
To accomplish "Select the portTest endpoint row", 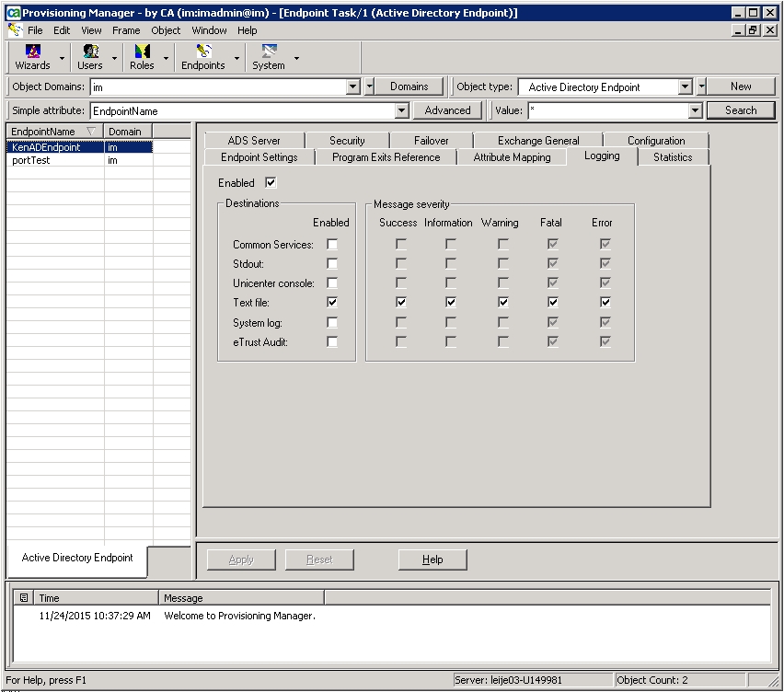I will click(31, 160).
